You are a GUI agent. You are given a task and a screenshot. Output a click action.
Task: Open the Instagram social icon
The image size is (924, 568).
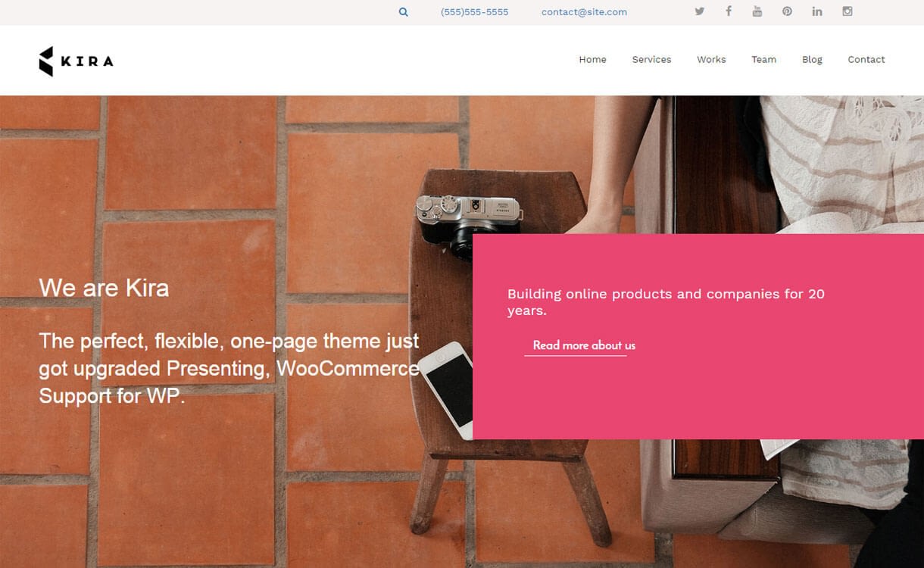[x=848, y=11]
